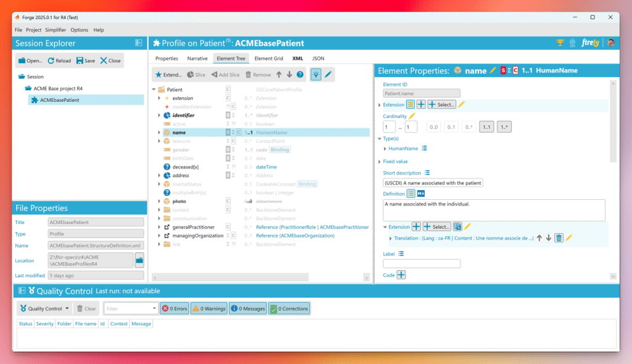The height and width of the screenshot is (364, 632).
Task: Click the Slice pie-chart toolbar button
Action: click(196, 75)
